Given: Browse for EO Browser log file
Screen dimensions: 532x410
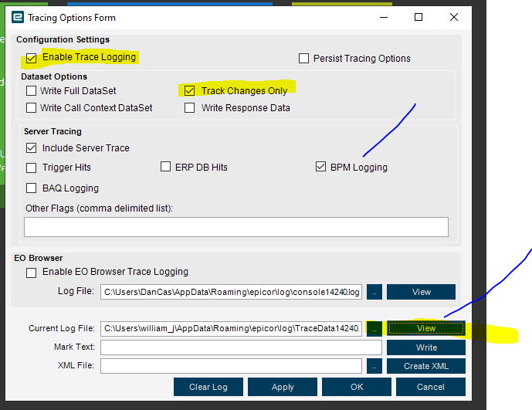Looking at the screenshot, I should click(374, 292).
